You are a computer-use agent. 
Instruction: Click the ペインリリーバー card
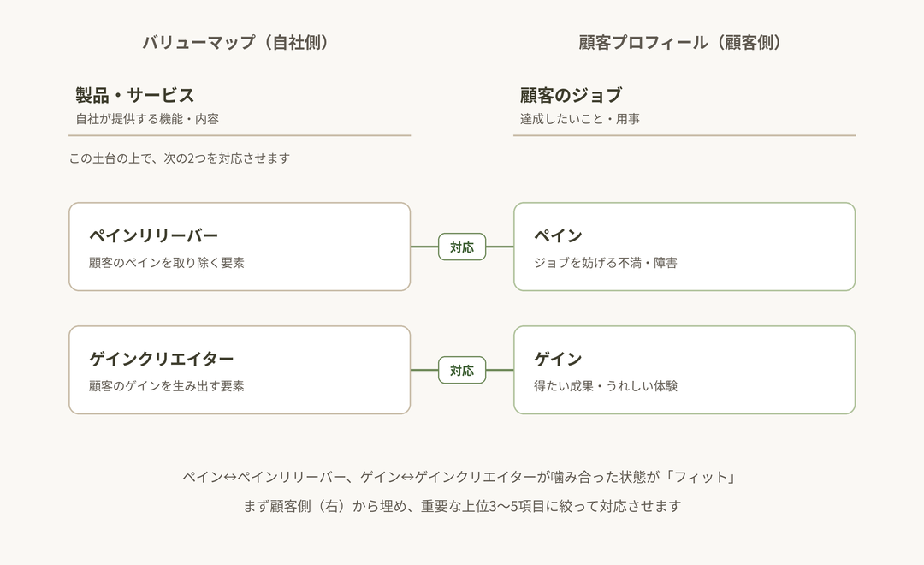(240, 247)
